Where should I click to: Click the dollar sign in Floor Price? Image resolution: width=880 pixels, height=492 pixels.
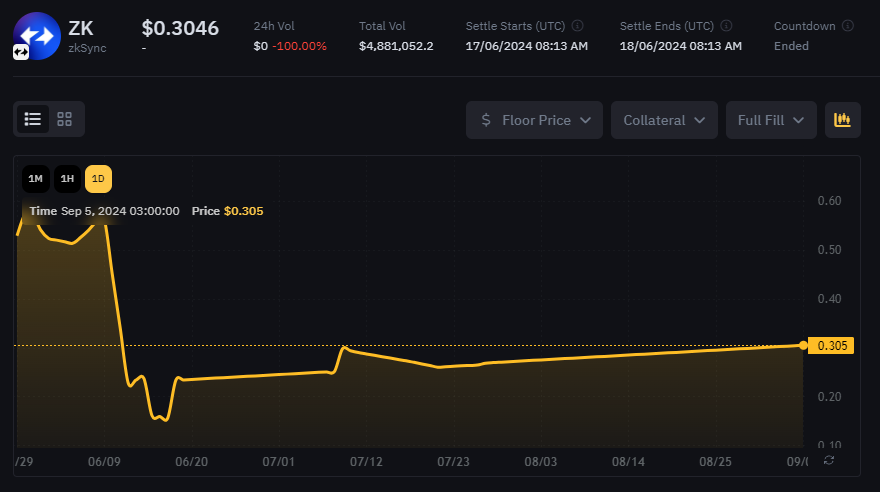coord(486,120)
